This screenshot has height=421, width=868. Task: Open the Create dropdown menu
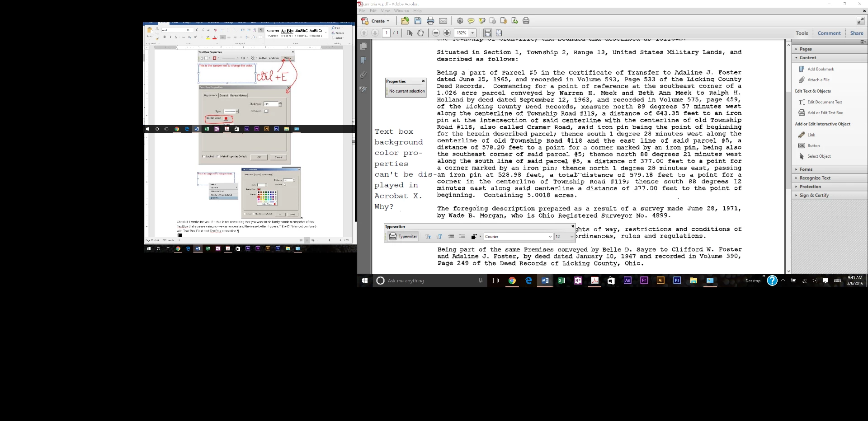(x=376, y=21)
